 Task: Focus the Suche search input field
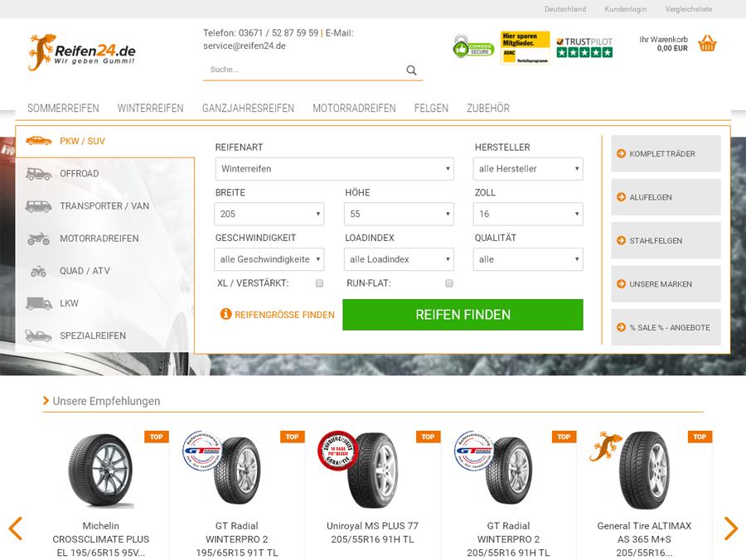303,70
